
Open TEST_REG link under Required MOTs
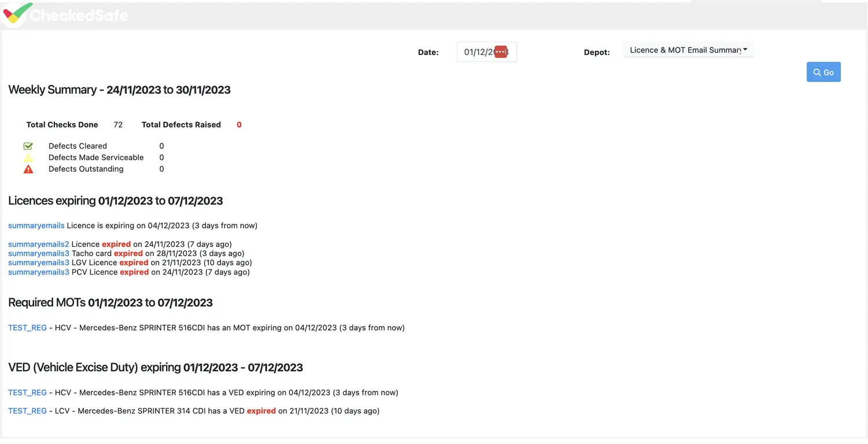pos(27,328)
